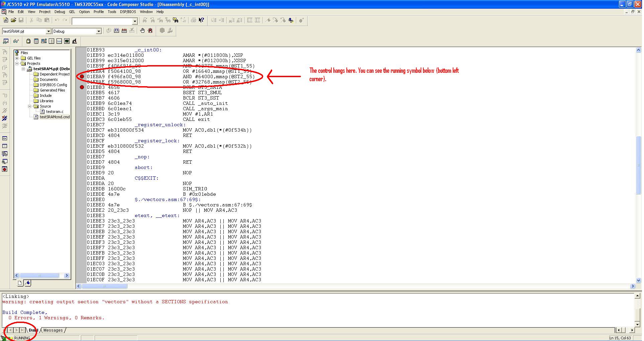Expand the GEL files tree node

click(17, 58)
